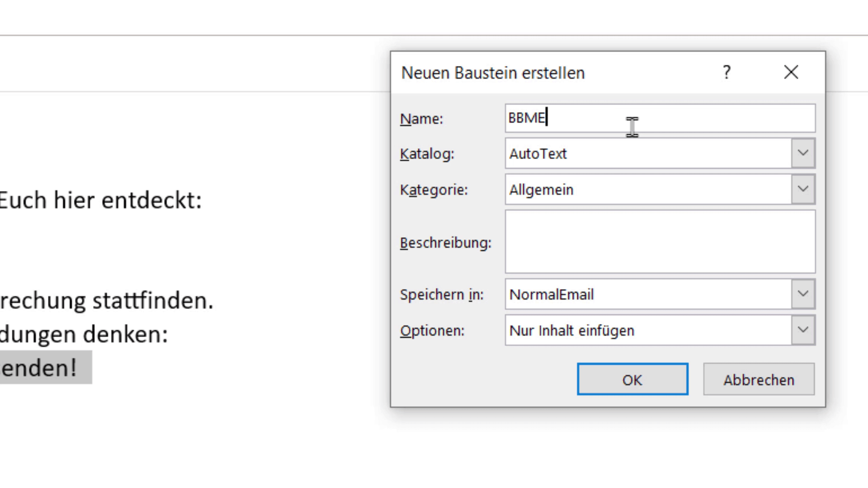868x488 pixels.
Task: Click the Name field containing BBME
Action: point(660,118)
